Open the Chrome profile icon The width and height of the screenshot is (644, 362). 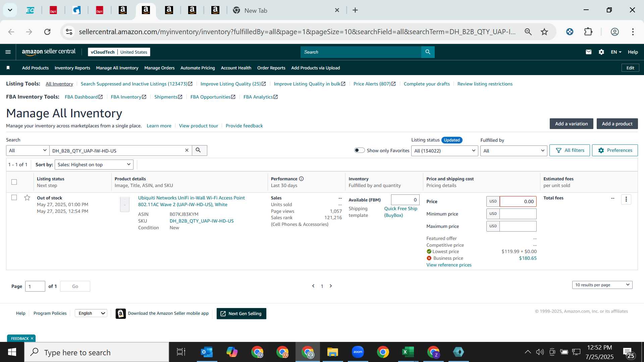[x=614, y=32]
